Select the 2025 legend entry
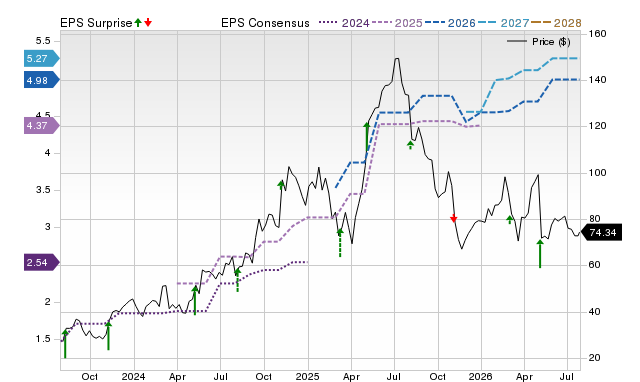This screenshot has height=382, width=640. click(397, 23)
